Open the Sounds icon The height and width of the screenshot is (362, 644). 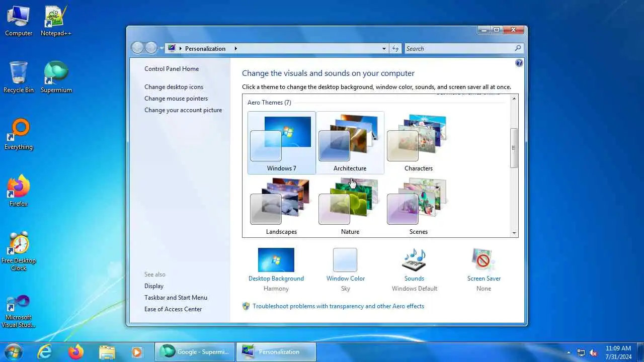pyautogui.click(x=414, y=260)
